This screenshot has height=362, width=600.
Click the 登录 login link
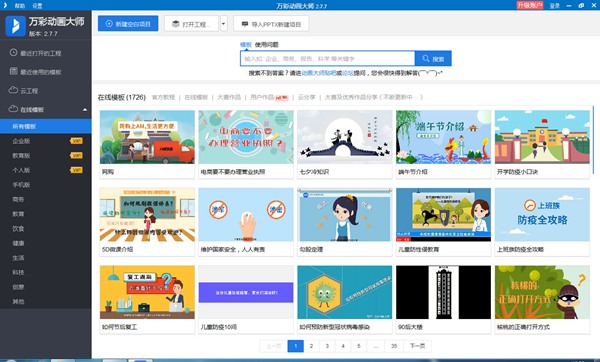554,6
